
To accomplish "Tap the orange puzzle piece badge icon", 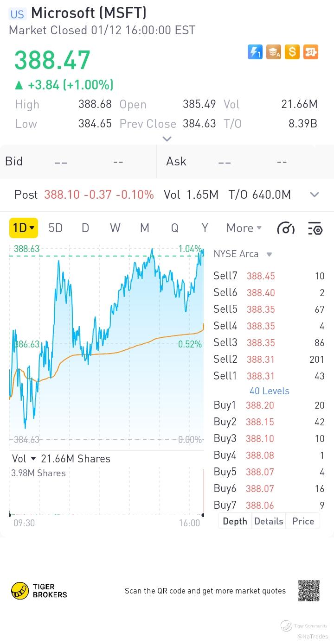I will pos(311,52).
